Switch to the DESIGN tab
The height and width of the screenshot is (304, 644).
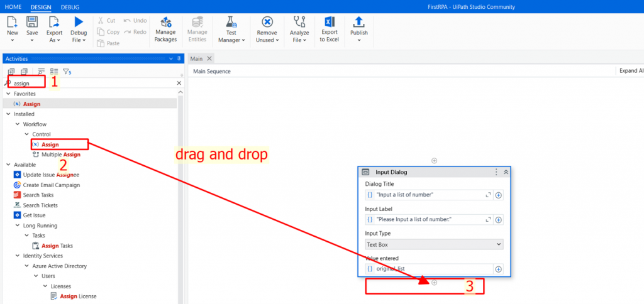pyautogui.click(x=41, y=7)
